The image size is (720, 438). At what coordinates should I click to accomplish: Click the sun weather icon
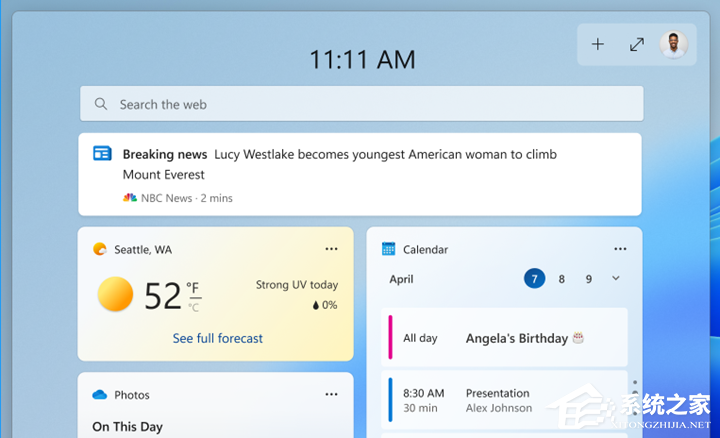tap(115, 295)
